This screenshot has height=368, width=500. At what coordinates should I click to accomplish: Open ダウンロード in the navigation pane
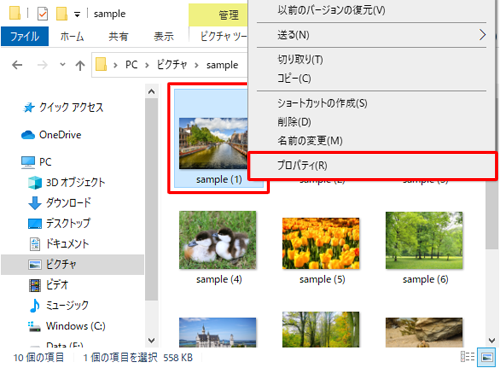[68, 203]
